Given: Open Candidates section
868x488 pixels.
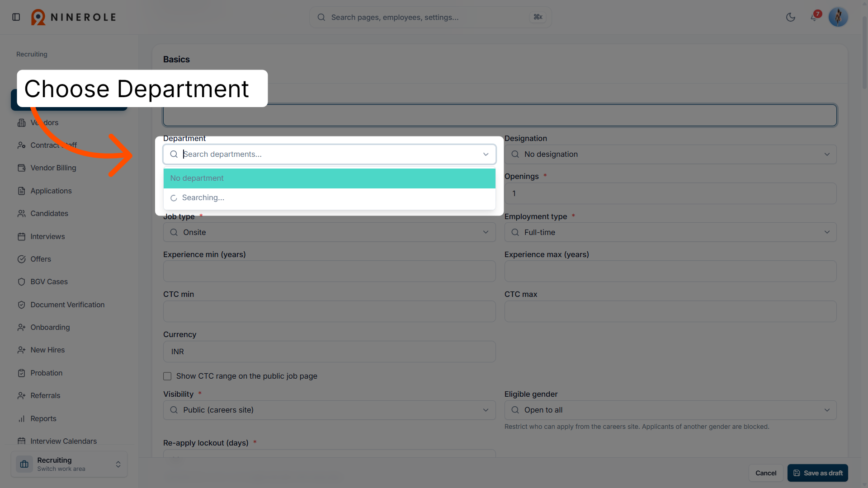Looking at the screenshot, I should click(49, 213).
